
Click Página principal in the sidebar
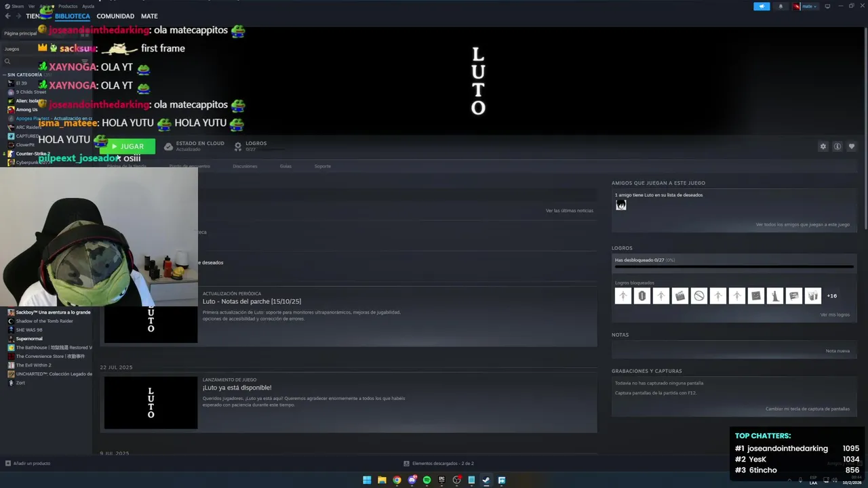click(x=20, y=33)
